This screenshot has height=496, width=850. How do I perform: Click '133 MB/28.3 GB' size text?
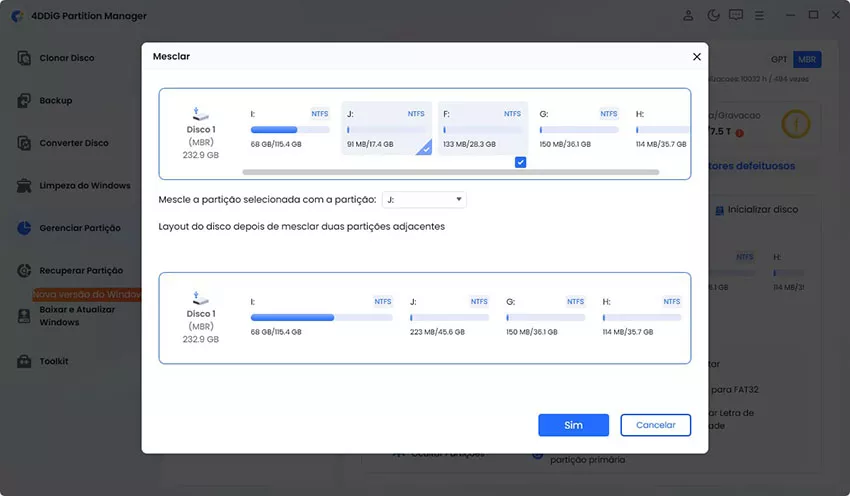tap(469, 144)
